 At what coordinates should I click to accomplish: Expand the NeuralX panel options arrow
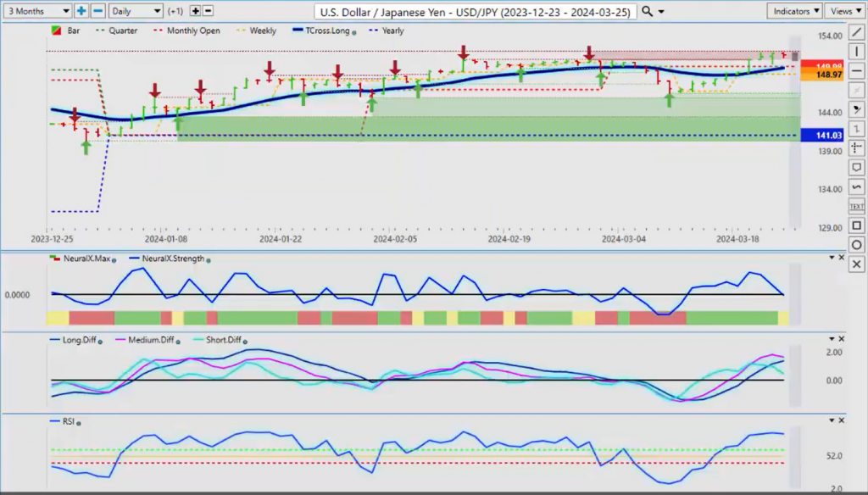pos(830,257)
